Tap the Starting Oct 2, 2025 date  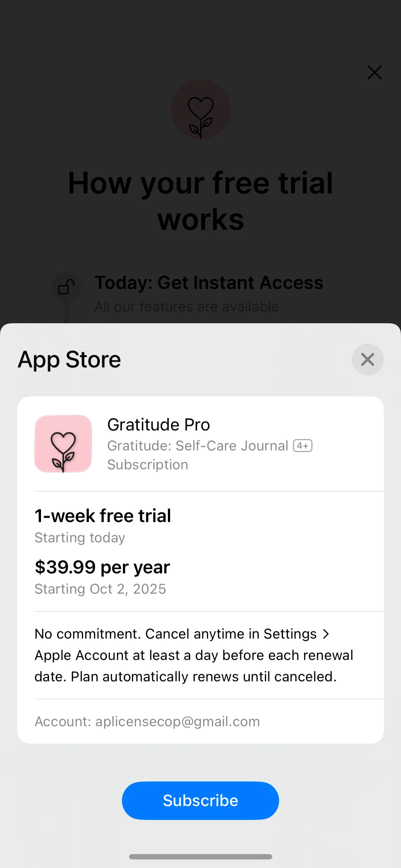pyautogui.click(x=100, y=589)
